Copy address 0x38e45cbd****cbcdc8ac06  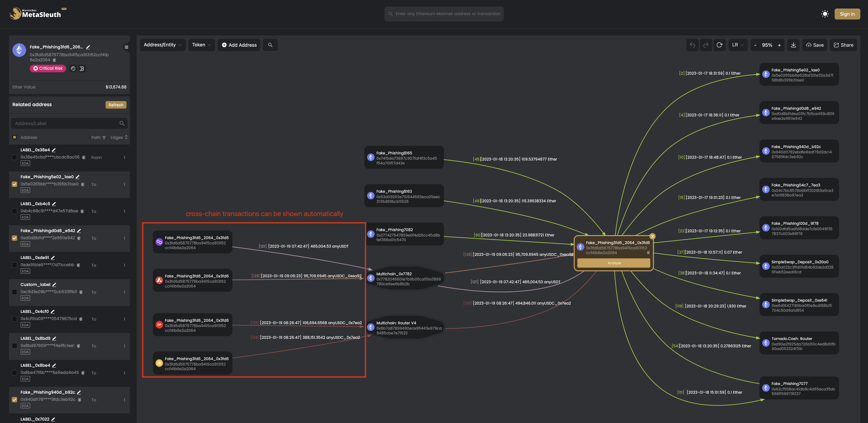tap(84, 157)
